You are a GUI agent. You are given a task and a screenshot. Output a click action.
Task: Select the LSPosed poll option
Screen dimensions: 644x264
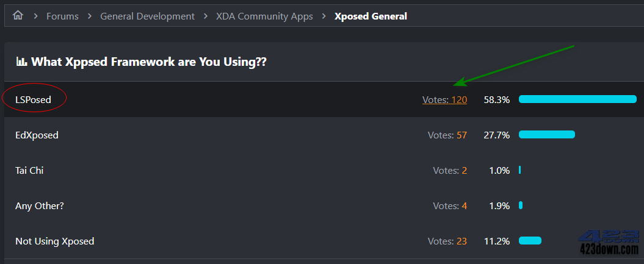[33, 99]
